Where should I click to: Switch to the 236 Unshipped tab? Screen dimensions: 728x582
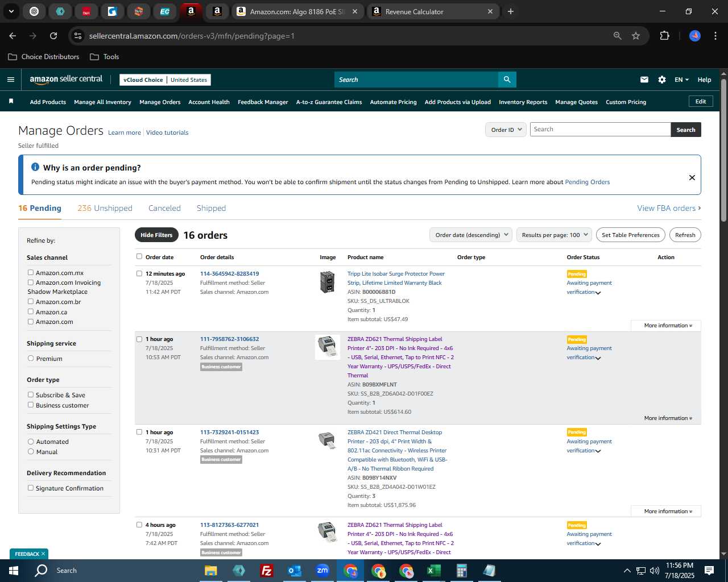[x=105, y=208]
